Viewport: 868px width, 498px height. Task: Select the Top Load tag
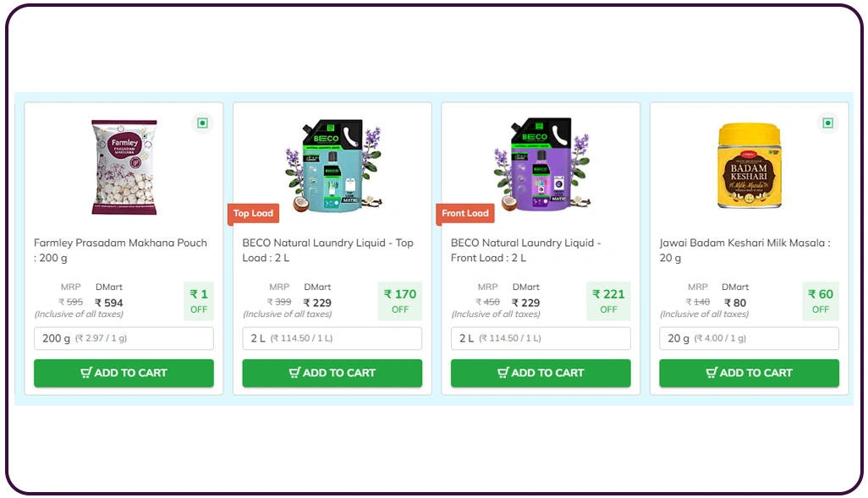tap(253, 214)
